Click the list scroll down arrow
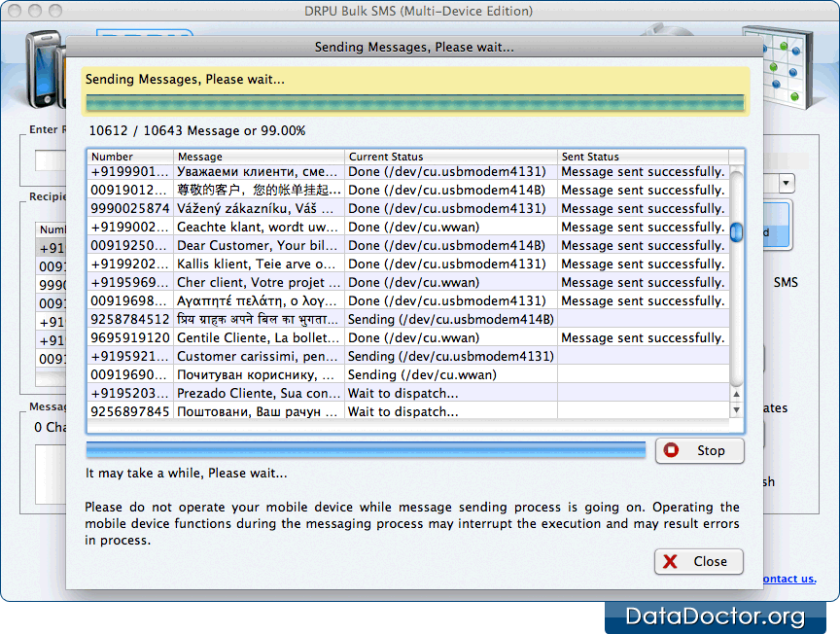Viewport: 840px width, 634px height. (737, 410)
